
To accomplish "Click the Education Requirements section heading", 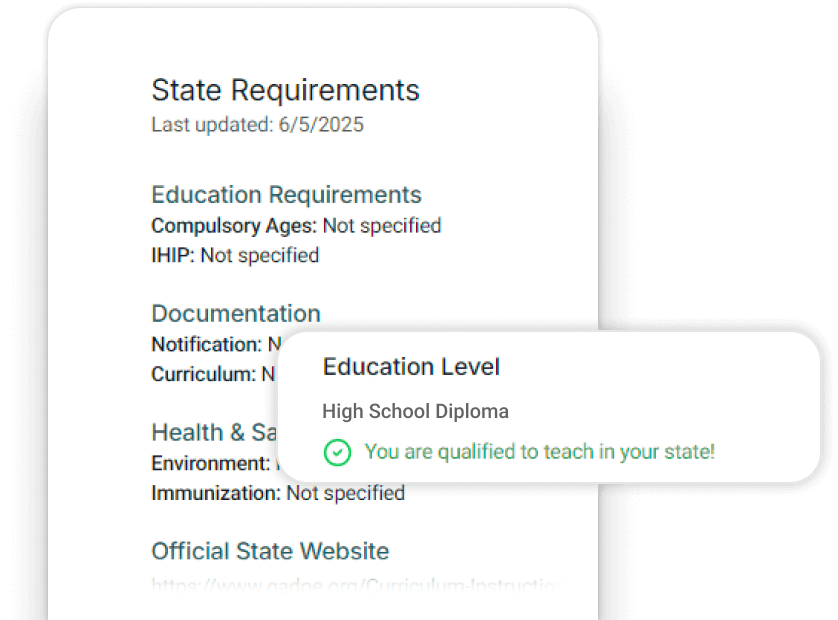I will (x=286, y=195).
